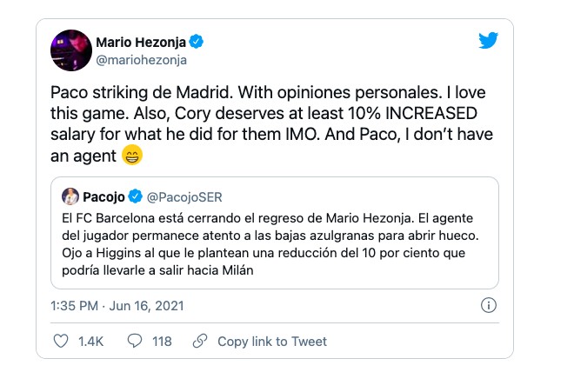574x392 pixels.
Task: Open the @mariohezonja handle link
Action: pos(141,60)
